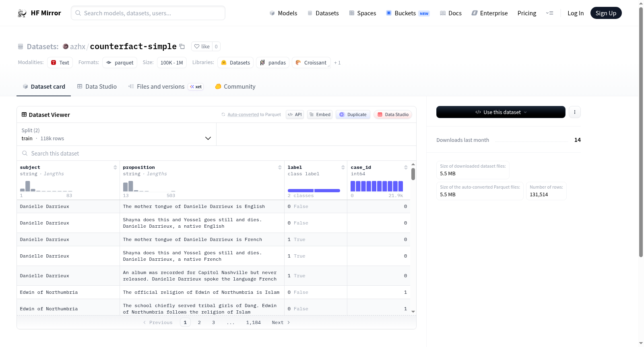Select the cell "Edwin of Northumbria is Islam"
644x347 pixels.
pyautogui.click(x=201, y=292)
